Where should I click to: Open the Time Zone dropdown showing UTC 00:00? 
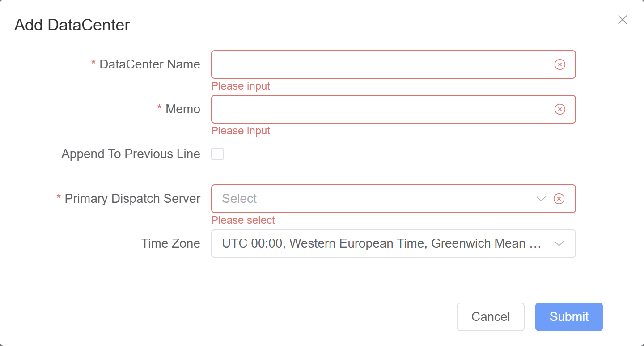coord(394,243)
